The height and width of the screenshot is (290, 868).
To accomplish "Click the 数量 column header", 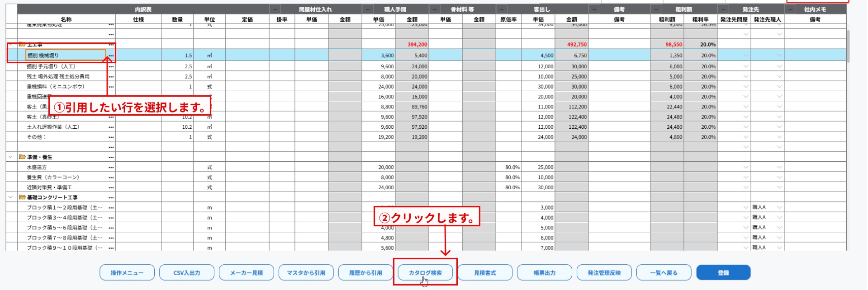I will click(x=177, y=19).
